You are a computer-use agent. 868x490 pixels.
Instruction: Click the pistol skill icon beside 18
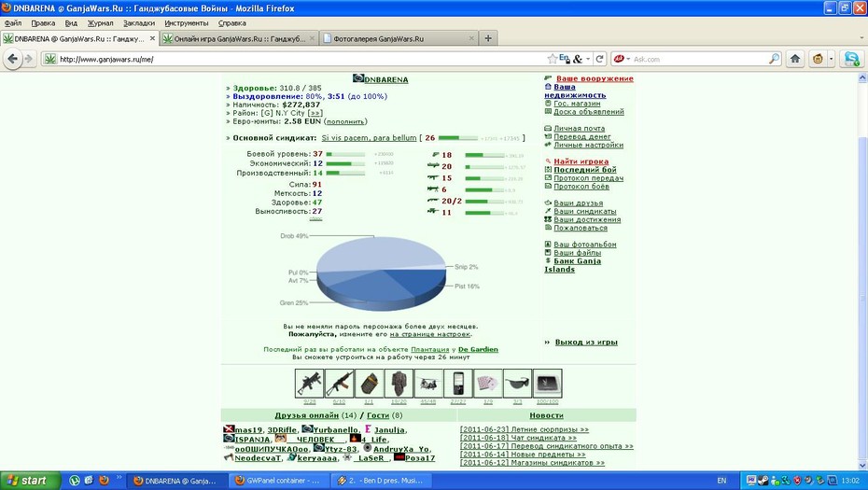tap(435, 155)
